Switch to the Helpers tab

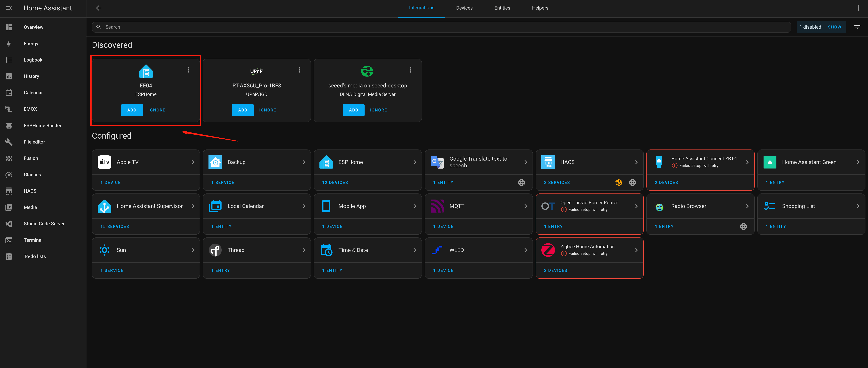pyautogui.click(x=540, y=8)
